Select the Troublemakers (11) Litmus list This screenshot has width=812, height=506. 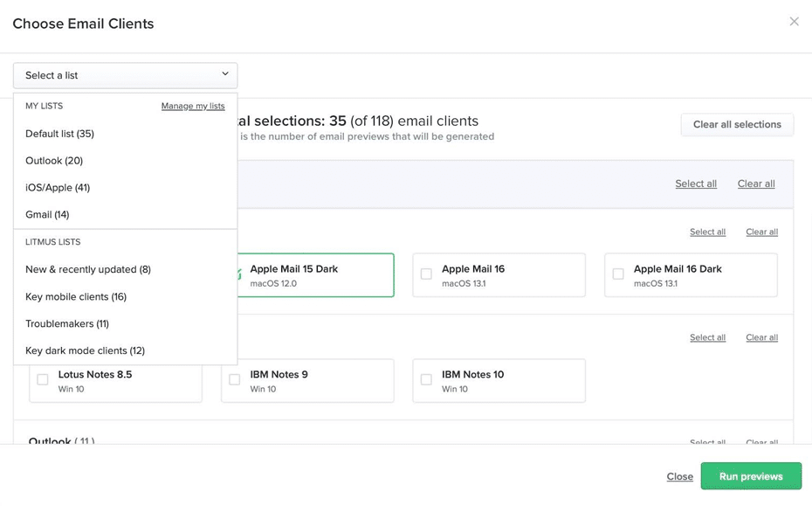tap(66, 322)
